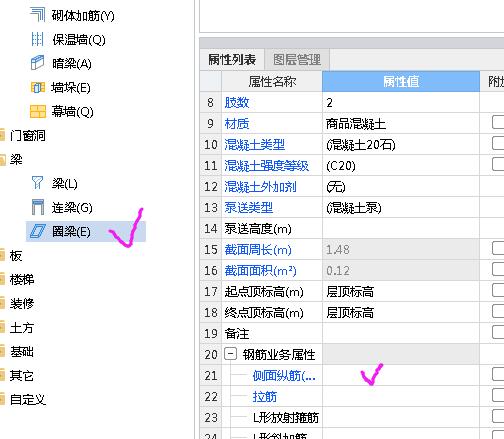This screenshot has height=439, width=504.
Task: Expand the 楼梯 folder
Action: click(x=3, y=279)
